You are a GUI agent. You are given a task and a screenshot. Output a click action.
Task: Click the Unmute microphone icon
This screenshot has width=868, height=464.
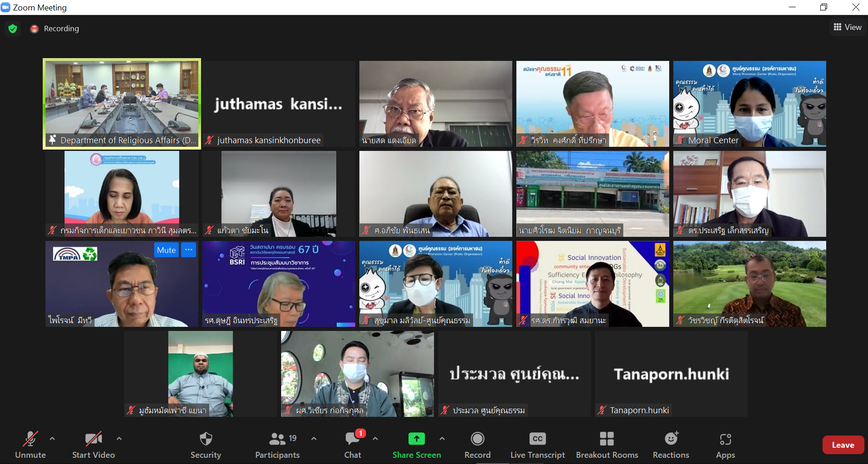click(x=30, y=438)
